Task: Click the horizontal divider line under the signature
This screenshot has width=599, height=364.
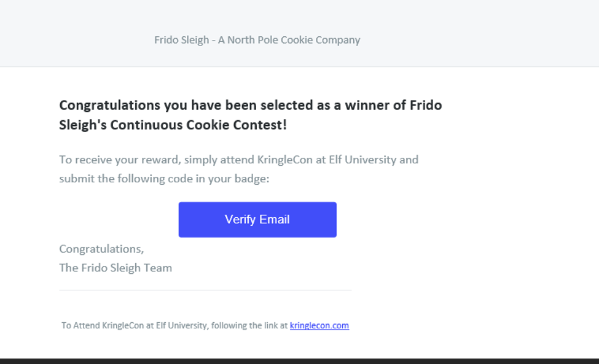Action: (205, 290)
